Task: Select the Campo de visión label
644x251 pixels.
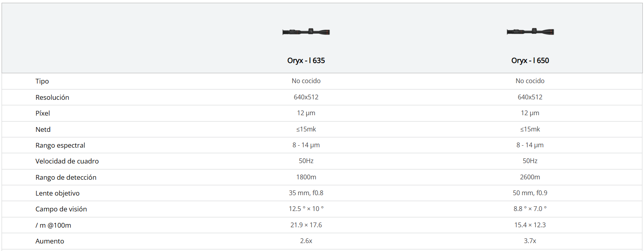Action: coord(61,209)
